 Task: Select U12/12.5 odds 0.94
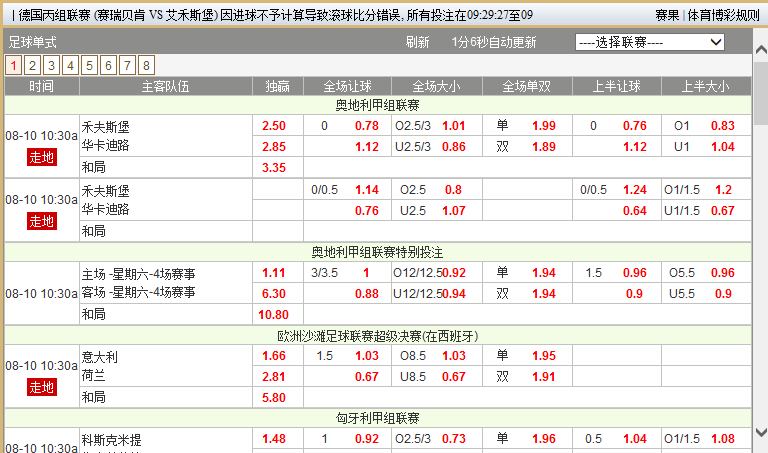pos(454,293)
